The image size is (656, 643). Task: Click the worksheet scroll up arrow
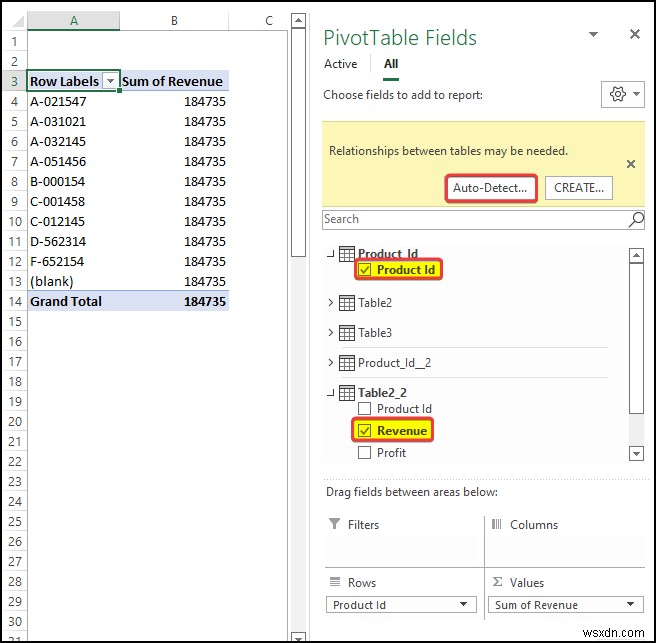[x=298, y=20]
